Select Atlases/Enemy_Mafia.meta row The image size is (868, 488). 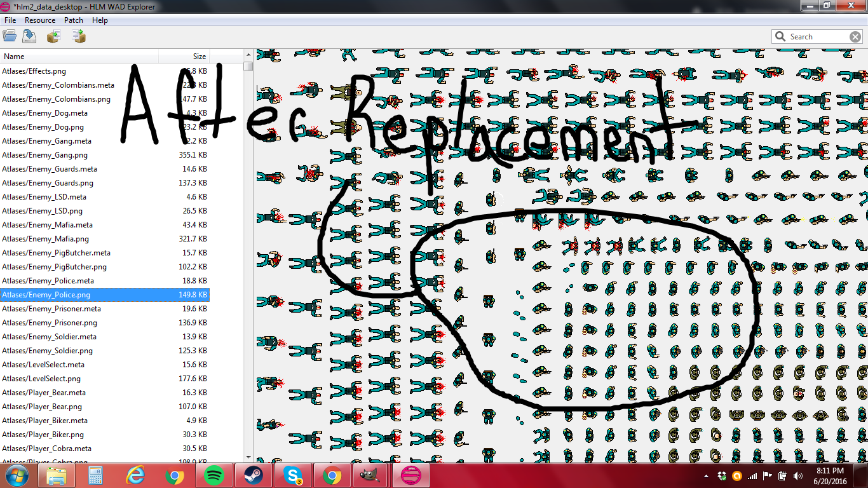pyautogui.click(x=104, y=225)
